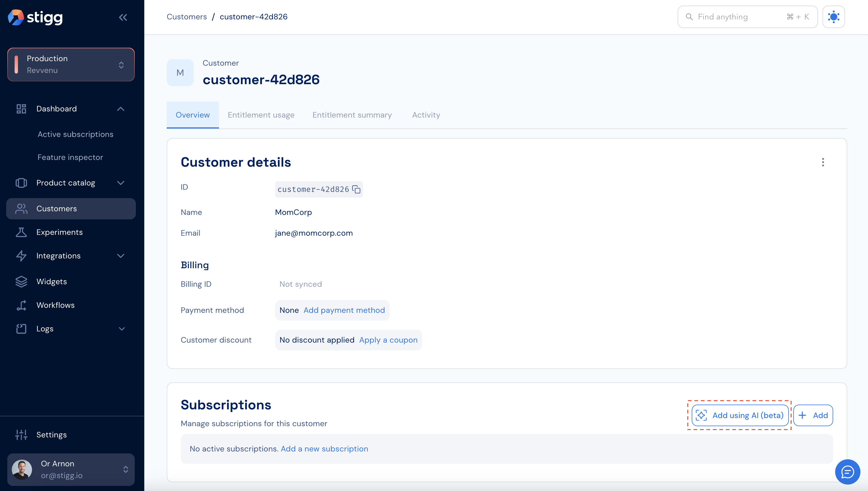868x491 pixels.
Task: Open the three-dot customer details menu
Action: click(x=823, y=162)
